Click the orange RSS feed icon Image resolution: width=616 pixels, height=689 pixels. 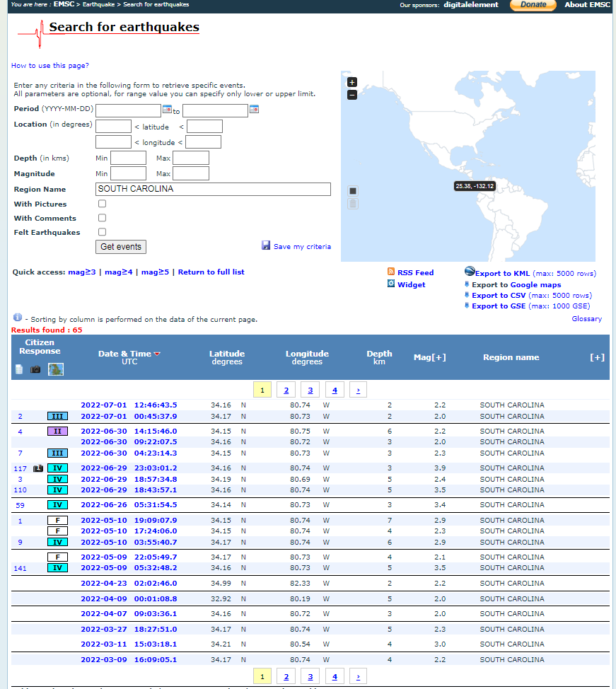pos(391,272)
